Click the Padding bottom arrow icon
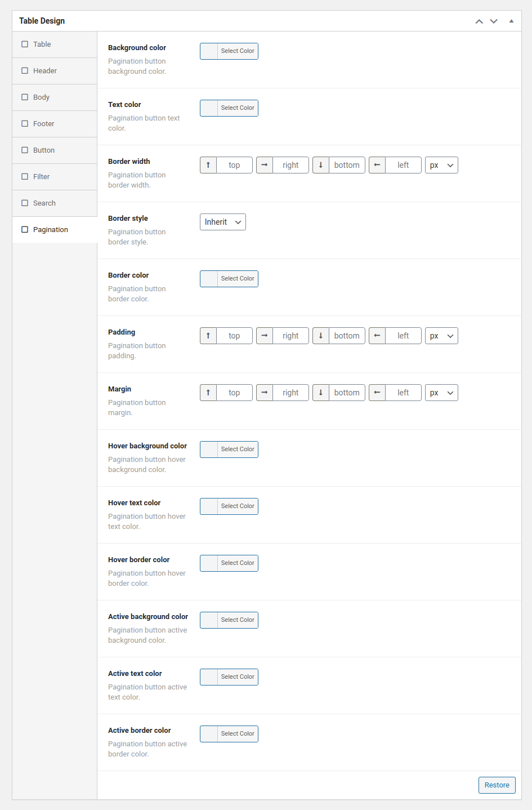 tap(321, 336)
